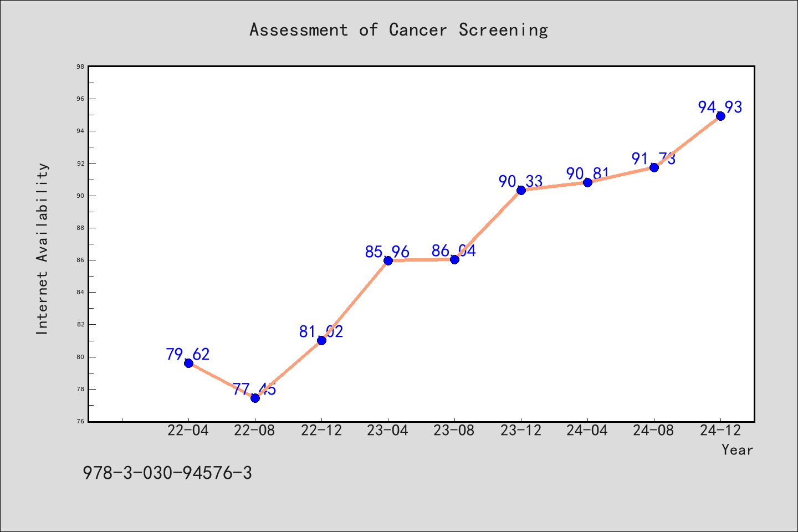
Task: Select the y-axis tick labeled 76
Action: 80,421
